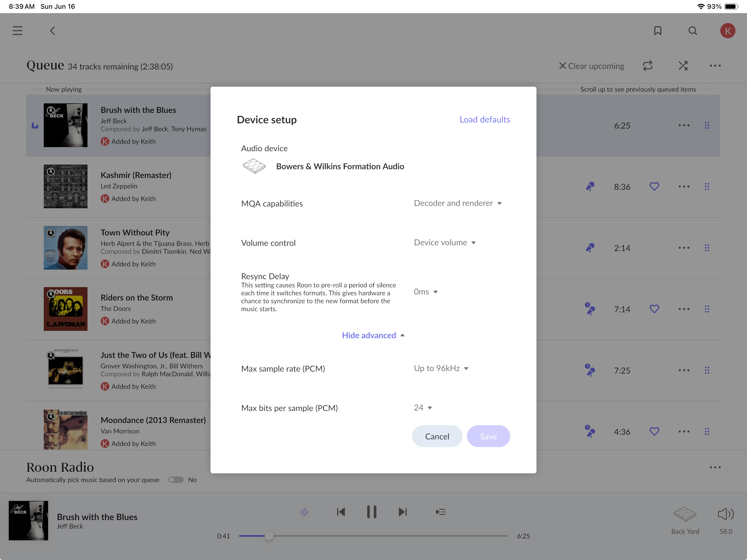
Task: Click the drag handle on the Kashmir row
Action: point(707,186)
